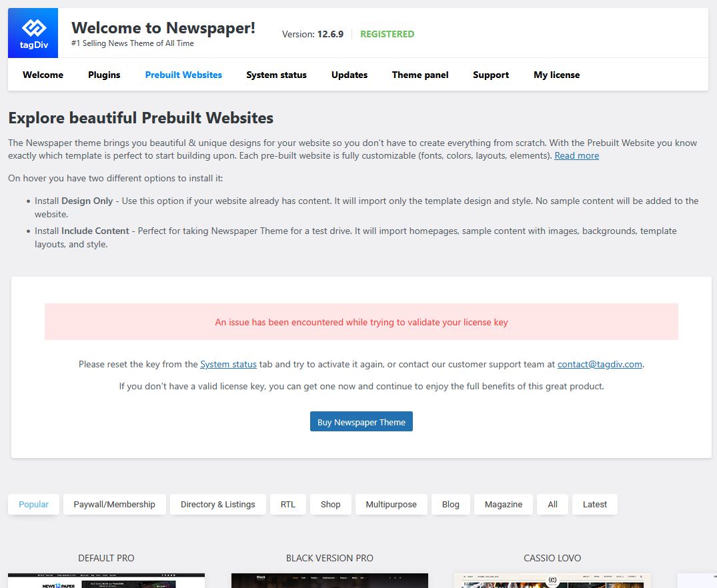Viewport: 717px width, 588px height.
Task: Click the Explore beautiful Prebuilt Websites heading
Action: point(141,118)
